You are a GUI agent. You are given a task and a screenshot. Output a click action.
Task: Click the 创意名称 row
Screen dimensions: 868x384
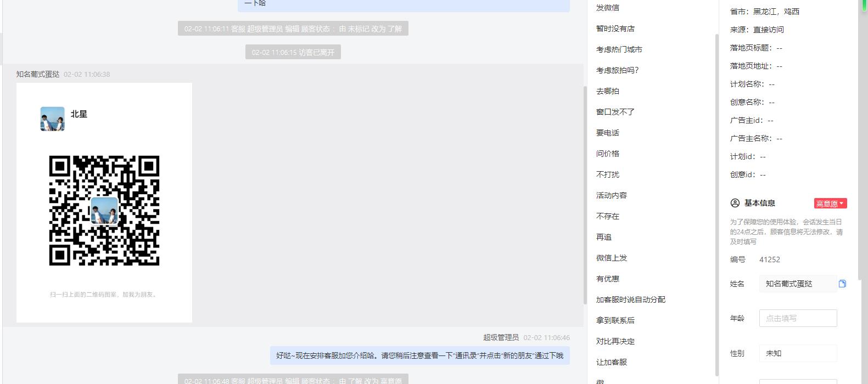(752, 102)
